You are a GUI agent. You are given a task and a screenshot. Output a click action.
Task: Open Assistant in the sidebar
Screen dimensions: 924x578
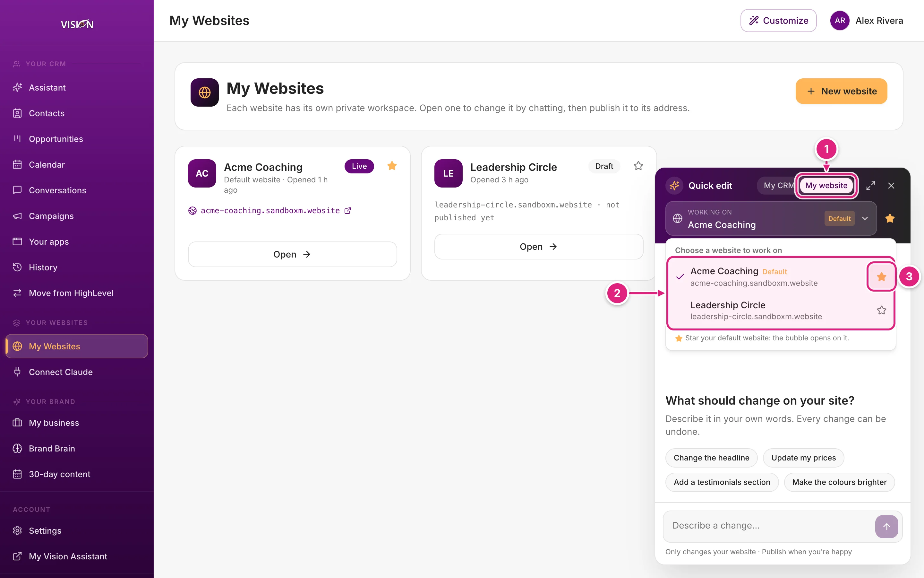[77, 88]
